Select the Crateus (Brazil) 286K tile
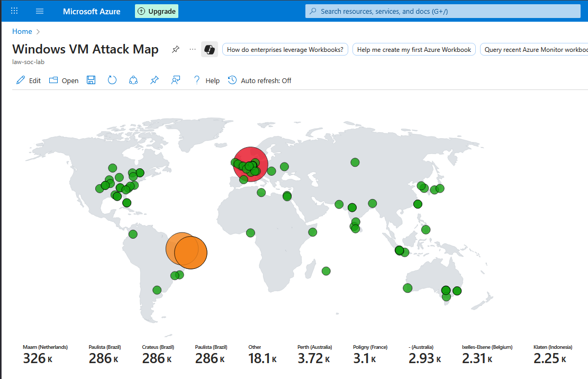 tap(158, 355)
